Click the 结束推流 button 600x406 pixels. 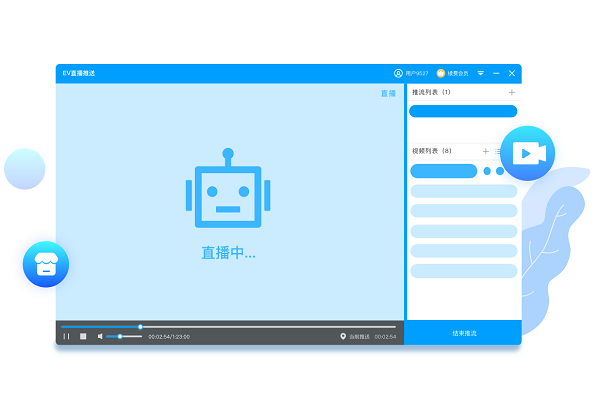pos(464,333)
